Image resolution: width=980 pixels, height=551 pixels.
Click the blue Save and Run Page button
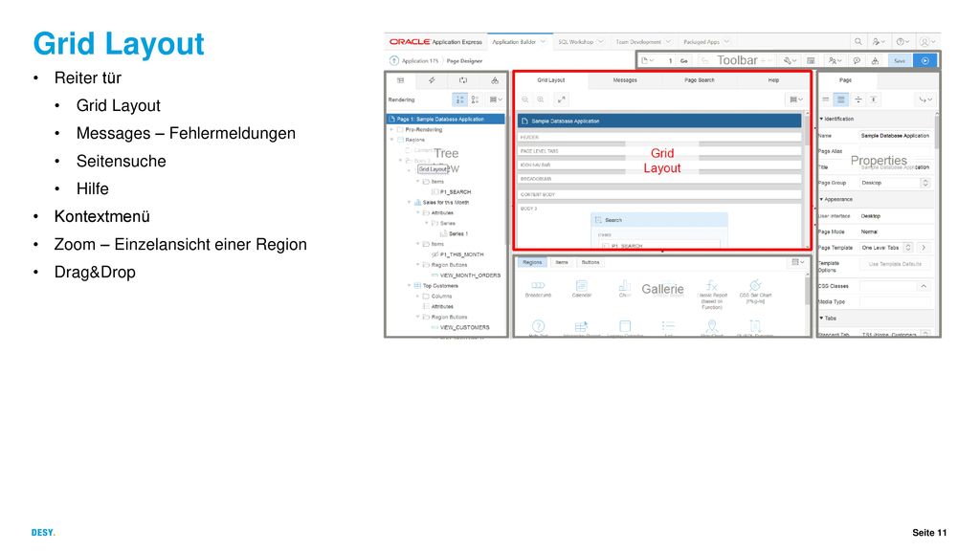point(925,60)
